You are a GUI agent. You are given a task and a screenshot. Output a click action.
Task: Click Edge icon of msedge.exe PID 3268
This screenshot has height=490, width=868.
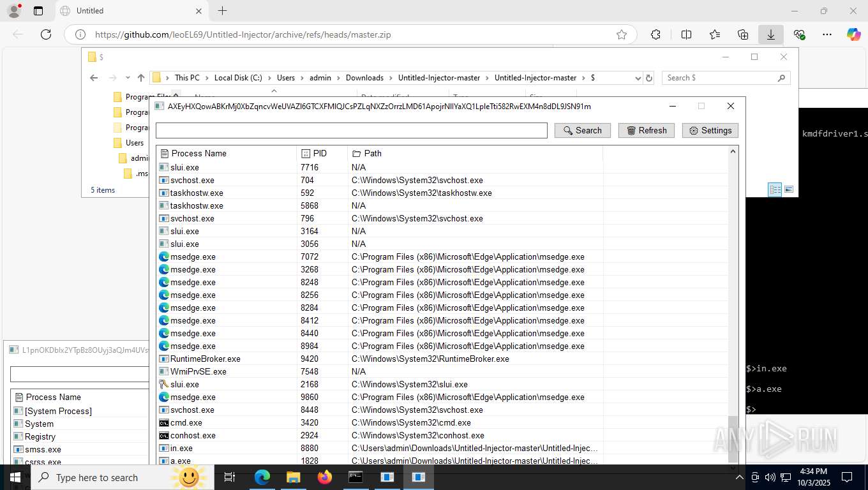coord(164,269)
